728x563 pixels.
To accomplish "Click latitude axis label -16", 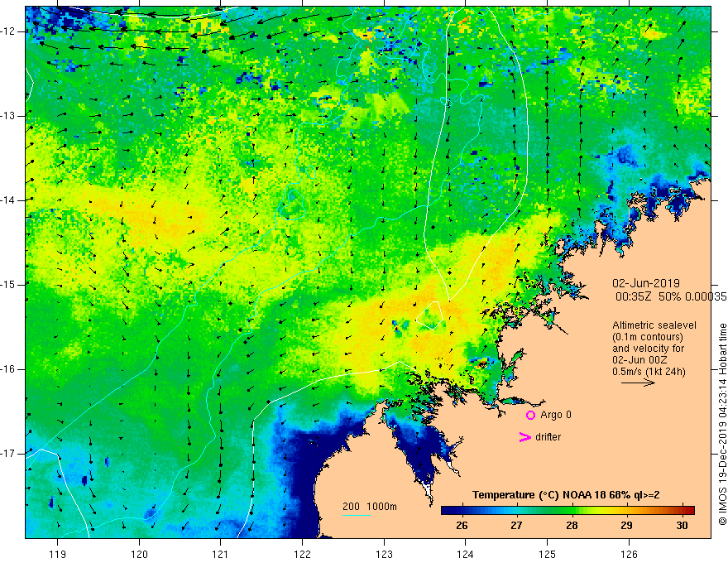I will 9,369.
